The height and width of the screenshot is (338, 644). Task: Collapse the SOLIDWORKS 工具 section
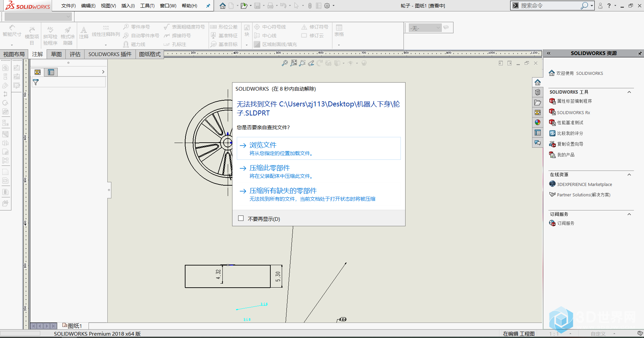[629, 92]
